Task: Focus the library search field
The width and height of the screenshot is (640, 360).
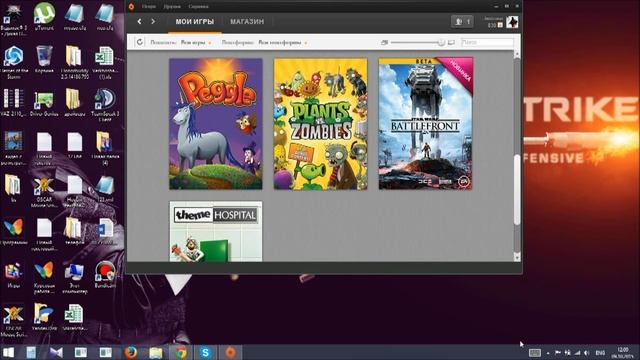Action: tap(487, 42)
